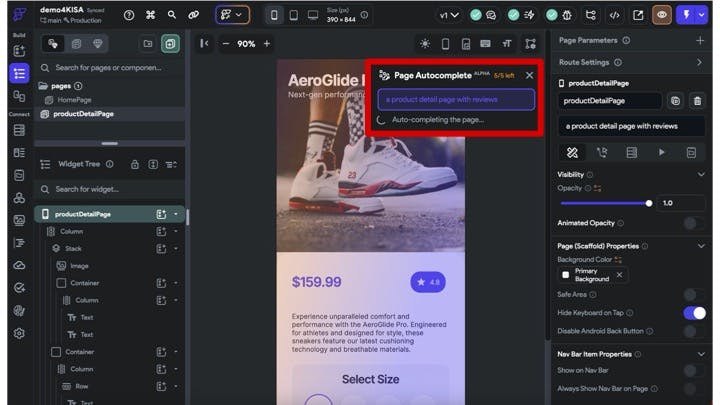Toggle Disable Android Back Button switch
Viewport: 720px width, 405px height.
tap(693, 331)
